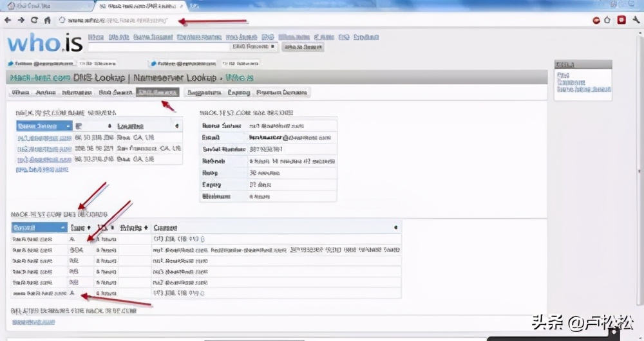Open the Expiry tab
Viewport: 644px width, 341px height.
239,93
